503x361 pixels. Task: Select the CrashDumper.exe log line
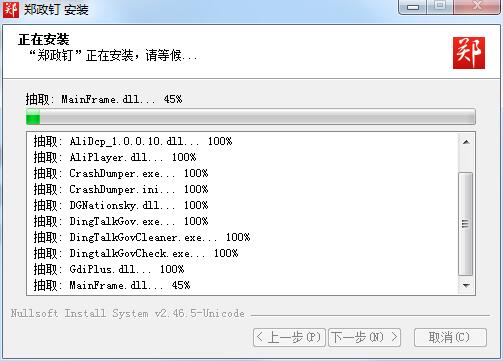point(121,173)
